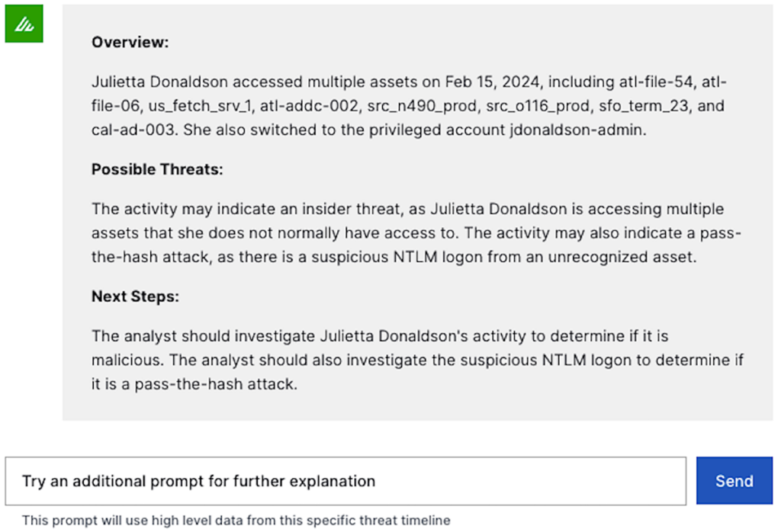Focus the additional prompt input field
The image size is (781, 532).
coord(346,481)
